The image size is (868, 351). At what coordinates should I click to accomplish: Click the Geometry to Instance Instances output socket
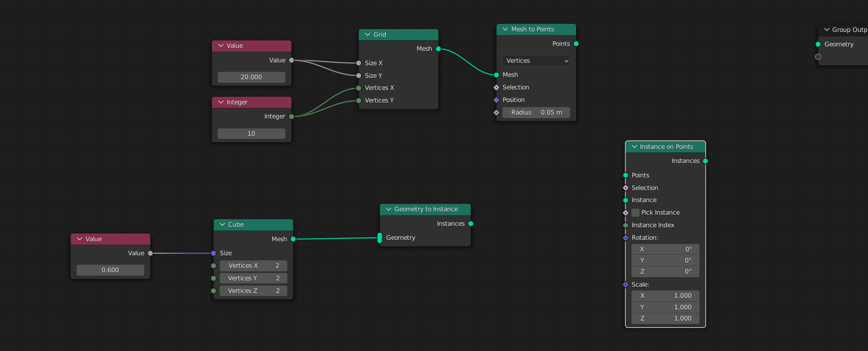471,224
